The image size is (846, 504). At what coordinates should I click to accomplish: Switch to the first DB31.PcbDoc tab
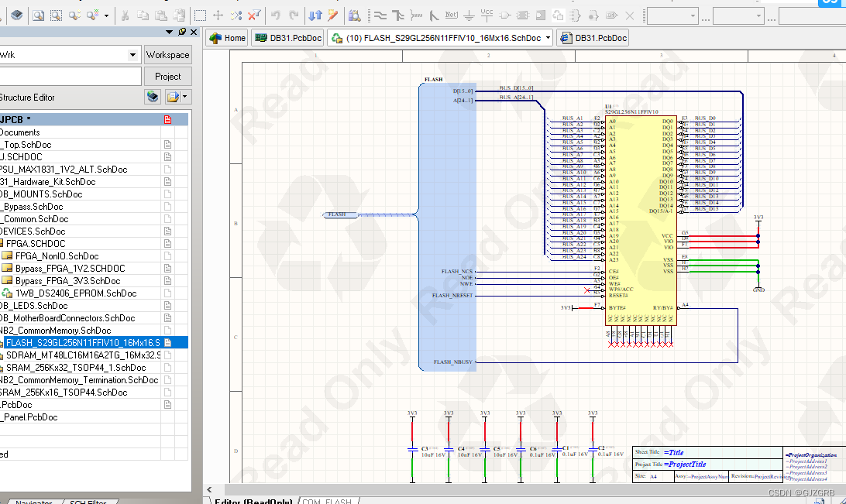coord(287,38)
